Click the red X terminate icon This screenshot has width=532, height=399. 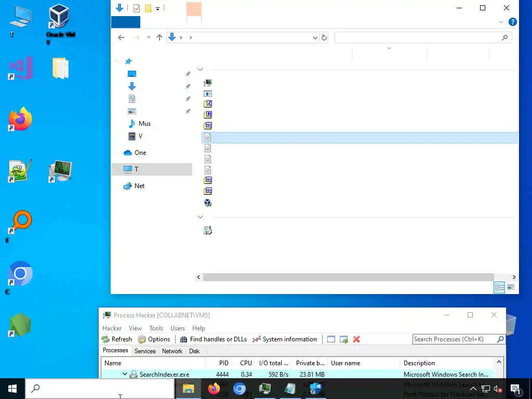(356, 339)
